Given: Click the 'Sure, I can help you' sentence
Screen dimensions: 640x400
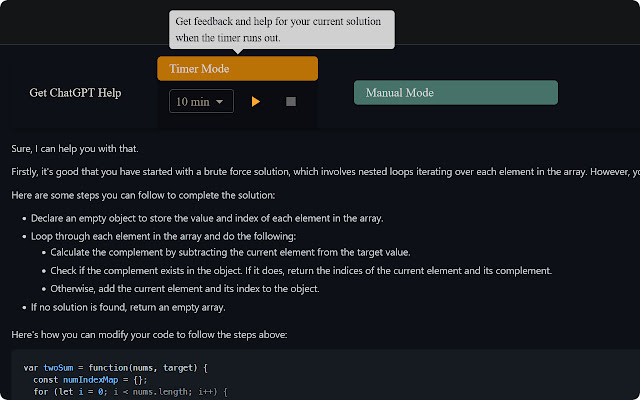Looking at the screenshot, I should (75, 149).
